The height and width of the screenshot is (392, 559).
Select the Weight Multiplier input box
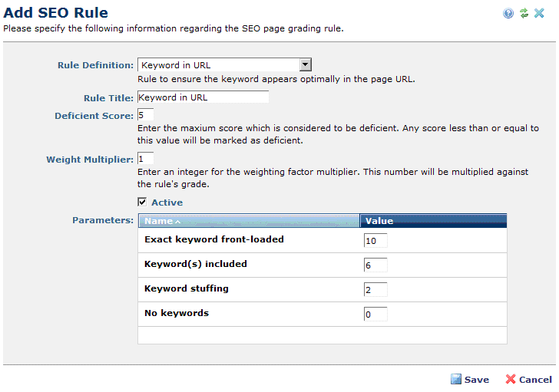(x=145, y=159)
